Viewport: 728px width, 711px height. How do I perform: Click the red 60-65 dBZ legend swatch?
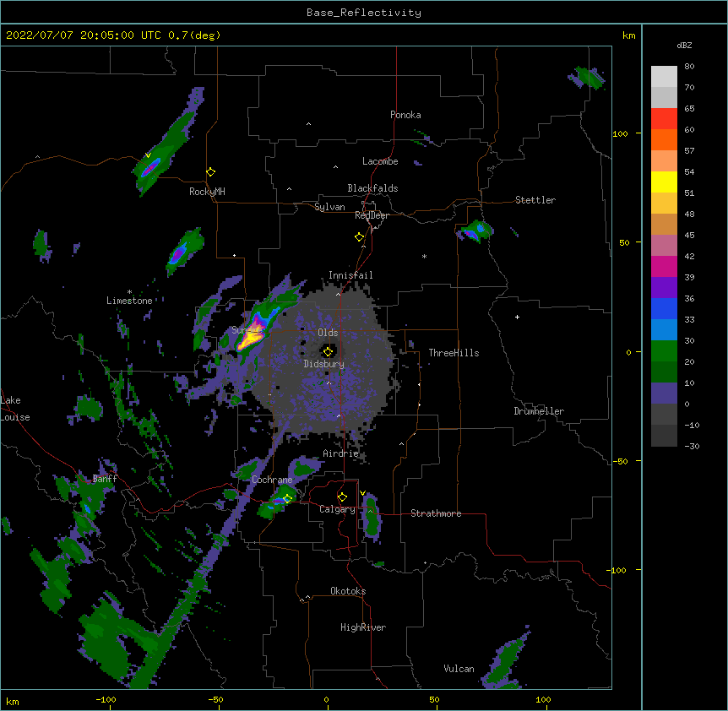click(x=664, y=119)
